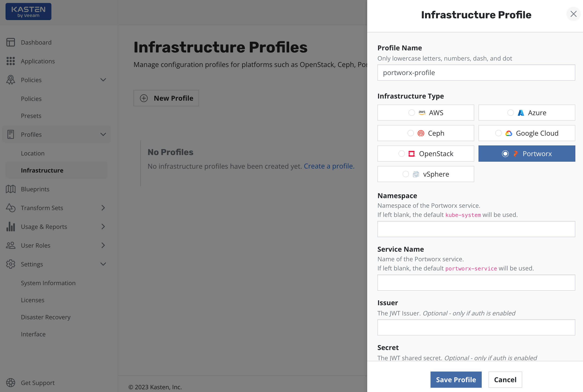This screenshot has height=392, width=583.
Task: Follow the "Create a profile" link
Action: pos(329,166)
